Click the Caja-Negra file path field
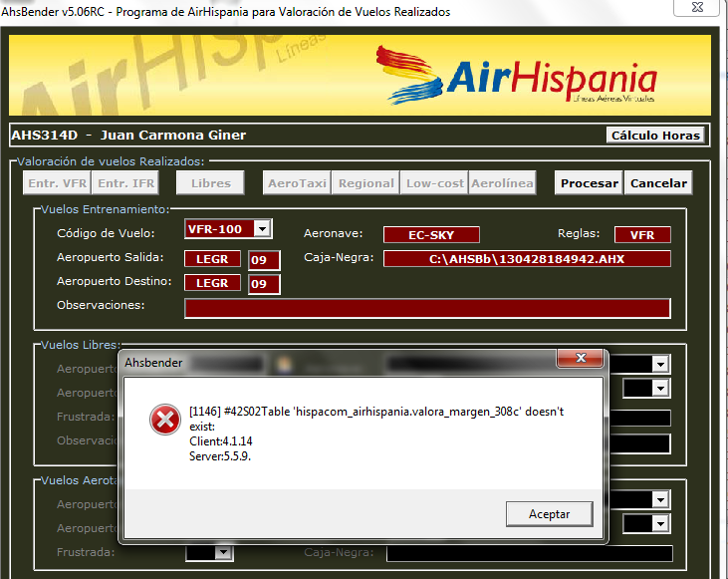This screenshot has height=579, width=728. point(527,259)
